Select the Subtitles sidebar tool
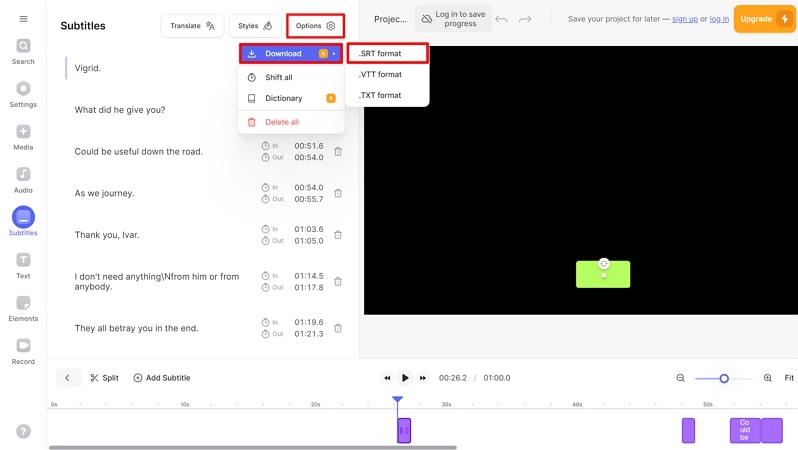Image resolution: width=798 pixels, height=450 pixels. click(x=23, y=221)
